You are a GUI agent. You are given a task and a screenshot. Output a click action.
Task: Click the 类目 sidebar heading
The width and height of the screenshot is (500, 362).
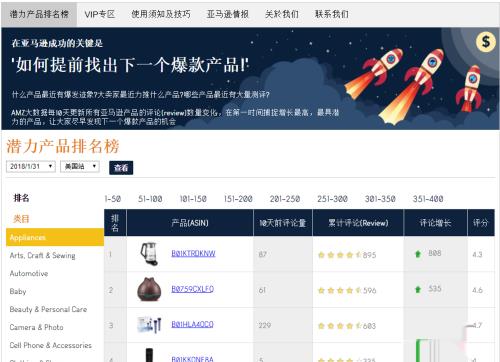click(x=21, y=219)
